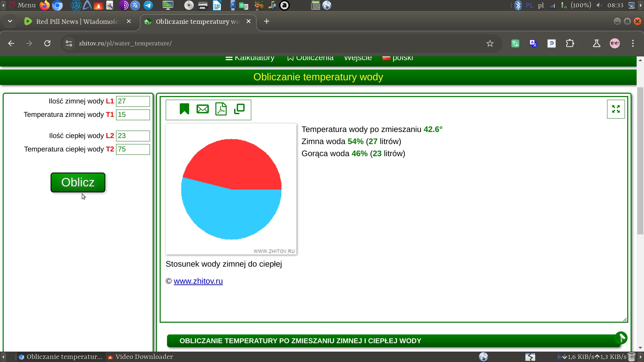The height and width of the screenshot is (362, 644).
Task: Launch Firefox from the top panel
Action: pyautogui.click(x=44, y=5)
